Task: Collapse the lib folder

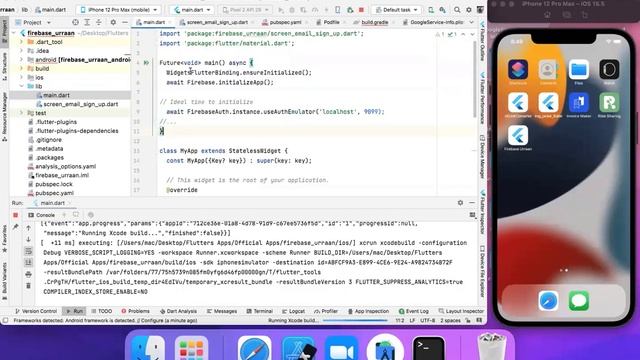Action: 21,86
